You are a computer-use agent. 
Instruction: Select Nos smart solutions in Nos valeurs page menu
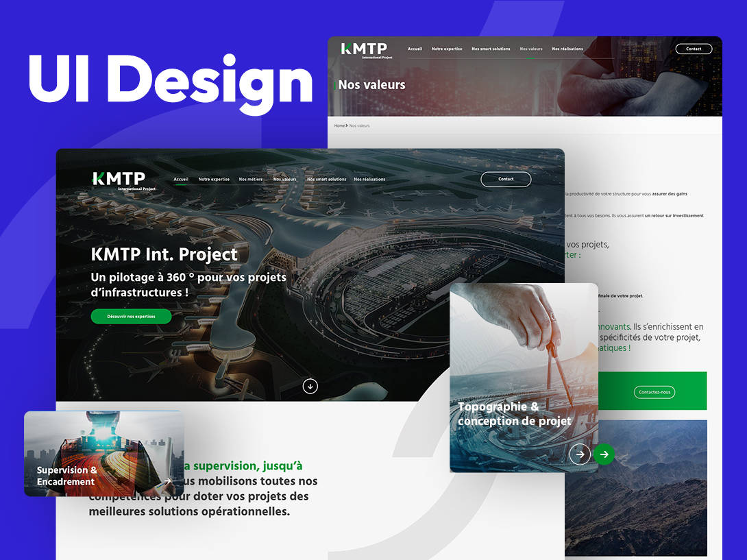pyautogui.click(x=491, y=49)
